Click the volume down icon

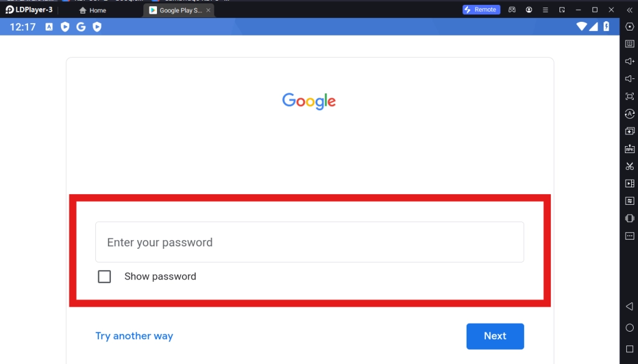coord(629,78)
